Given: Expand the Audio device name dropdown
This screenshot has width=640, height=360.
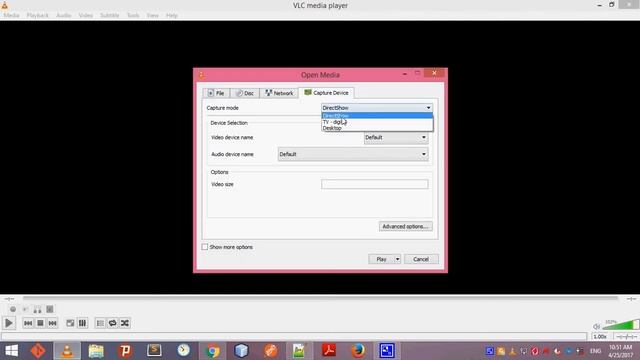Looking at the screenshot, I should pos(353,154).
